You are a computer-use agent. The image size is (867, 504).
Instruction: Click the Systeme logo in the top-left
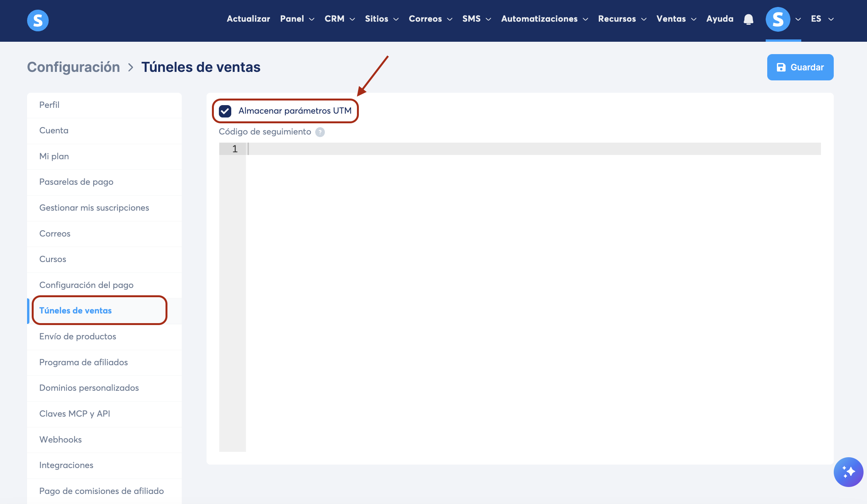(x=38, y=20)
